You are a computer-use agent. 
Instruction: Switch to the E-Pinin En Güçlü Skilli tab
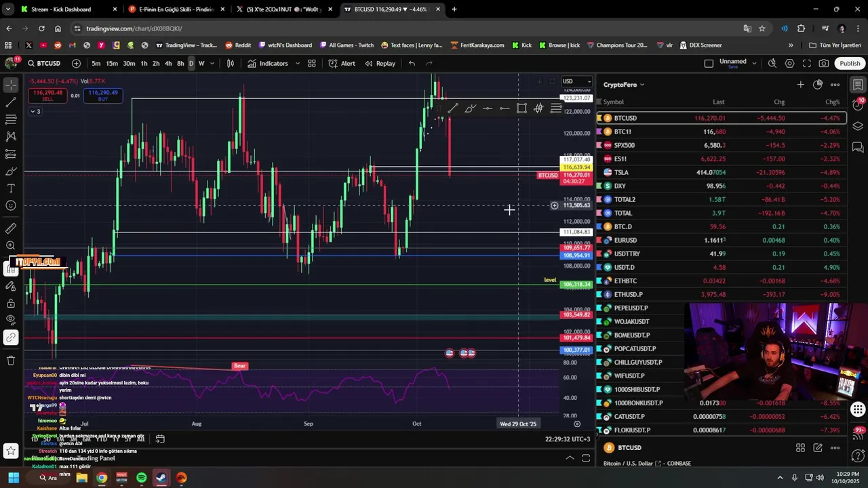175,9
